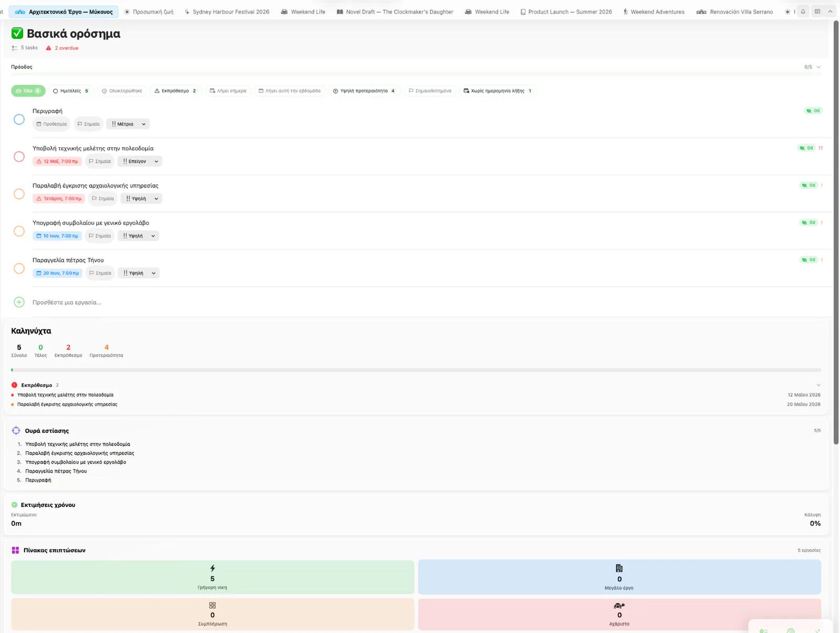840x633 pixels.
Task: Click Σημαία flag on Υπογραφή συμβολαίου task
Action: click(x=100, y=236)
